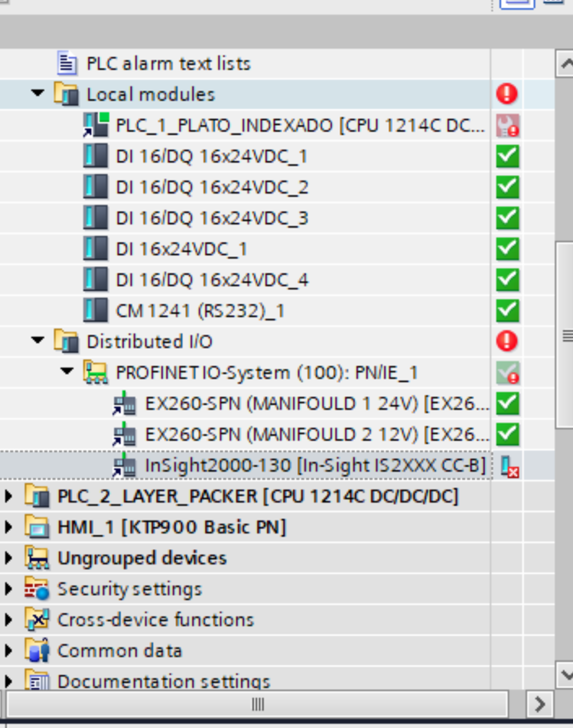This screenshot has height=728, width=573.
Task: Click green check status of DI 16/DQ 16x24VDC_3
Action: (x=507, y=218)
